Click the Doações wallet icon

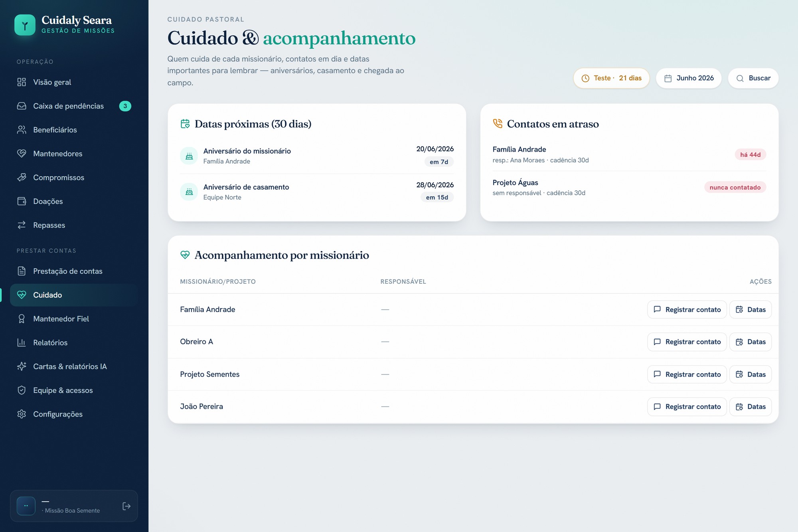pyautogui.click(x=22, y=201)
